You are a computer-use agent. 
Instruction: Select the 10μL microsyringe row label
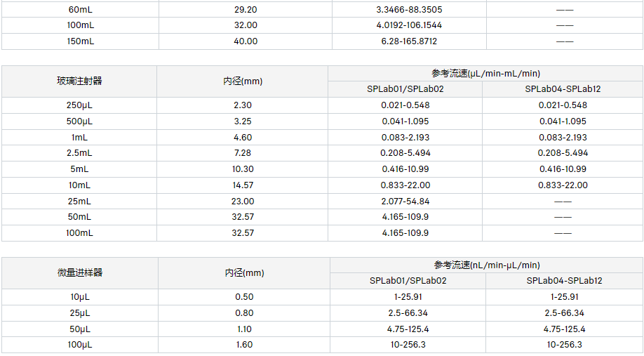pyautogui.click(x=79, y=297)
